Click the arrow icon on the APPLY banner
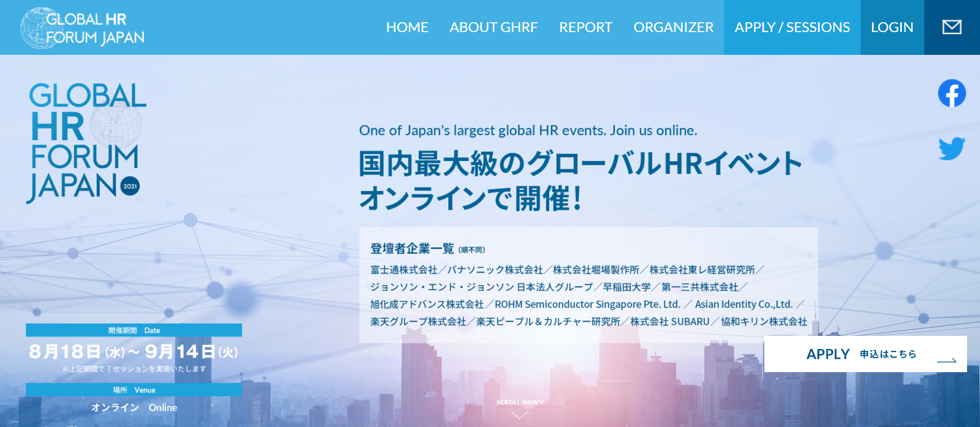The width and height of the screenshot is (980, 427). click(x=946, y=360)
